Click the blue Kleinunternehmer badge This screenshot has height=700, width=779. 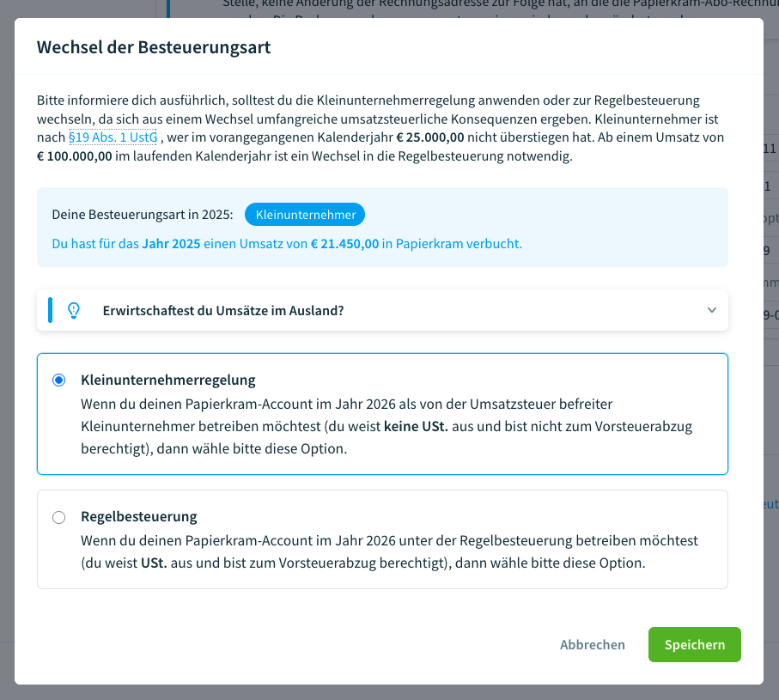[x=304, y=214]
